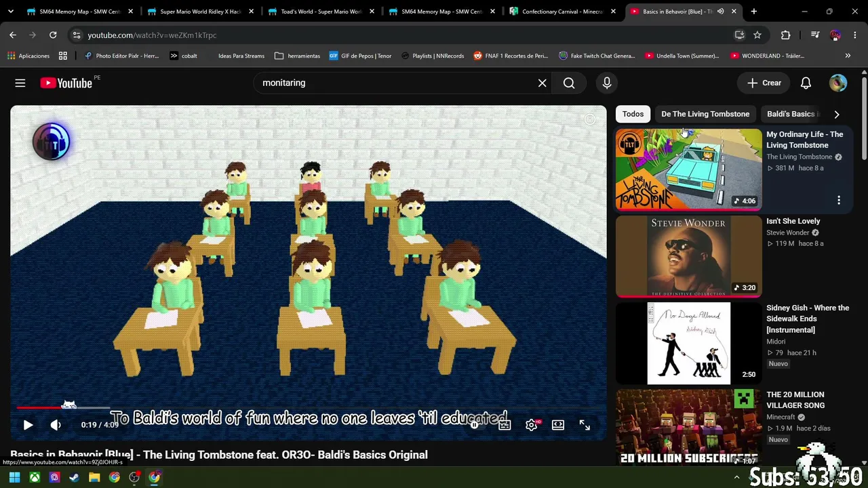Reload the current page
This screenshot has width=868, height=488.
coord(53,35)
